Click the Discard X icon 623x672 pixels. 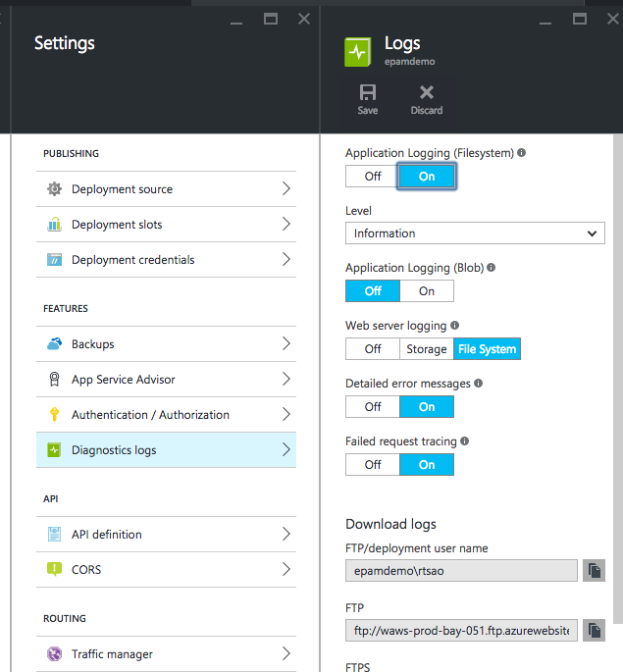coord(427,92)
